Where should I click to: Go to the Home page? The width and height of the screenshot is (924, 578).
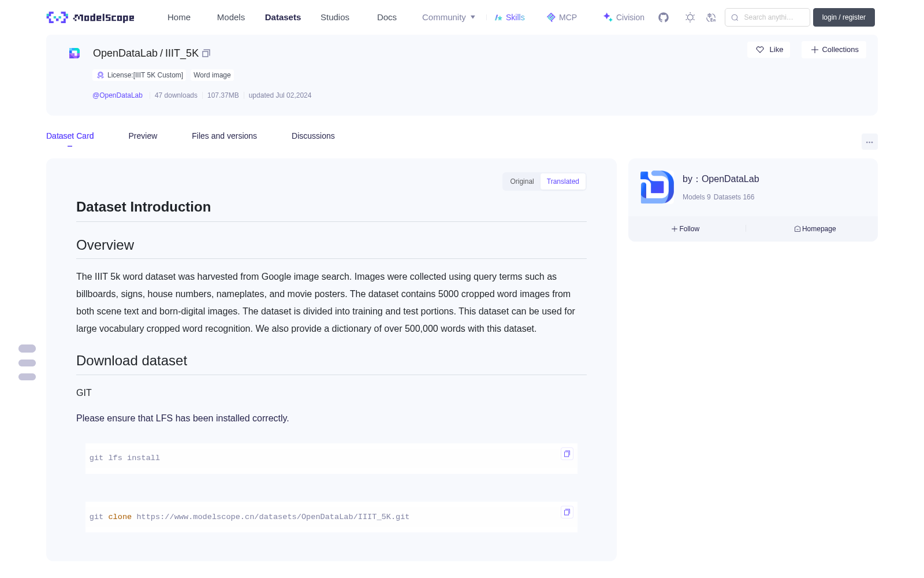[x=179, y=17]
